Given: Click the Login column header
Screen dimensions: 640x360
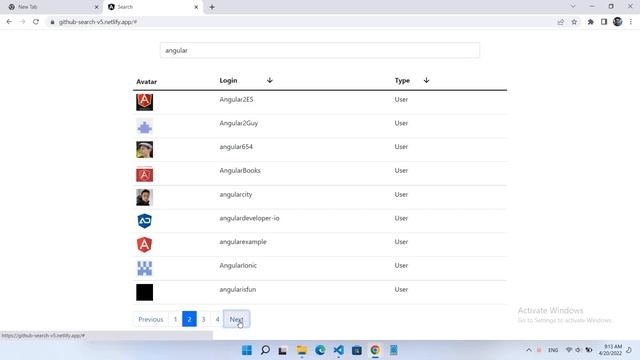Looking at the screenshot, I should pyautogui.click(x=228, y=80).
